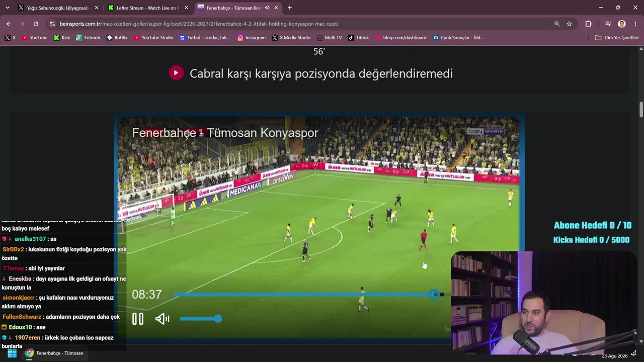Click chat username Eneskbs
Viewport: 644px width, 362px height.
(20, 279)
